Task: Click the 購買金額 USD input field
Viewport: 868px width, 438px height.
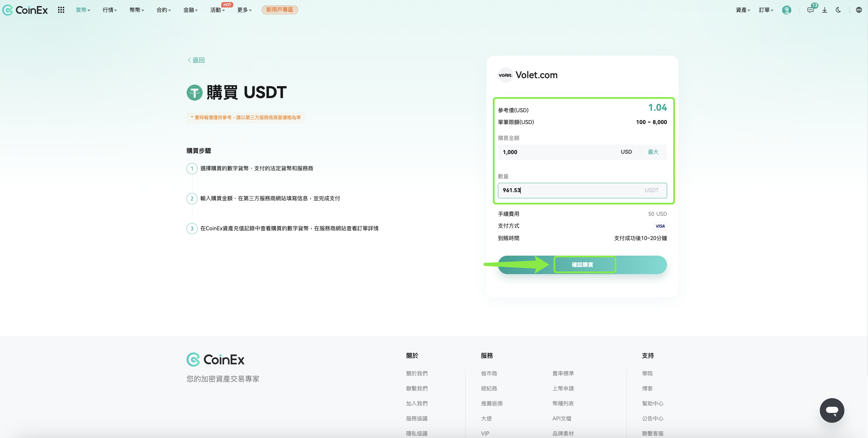Action: click(556, 152)
